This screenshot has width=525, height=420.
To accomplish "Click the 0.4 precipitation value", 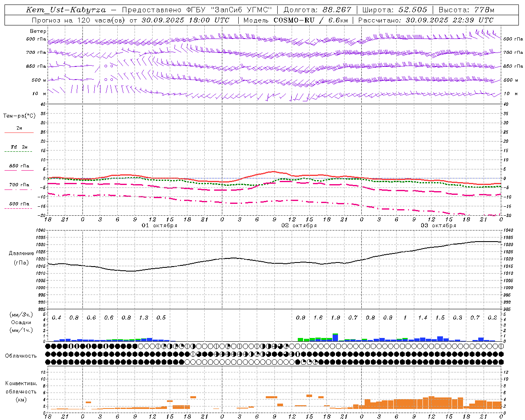I will tap(57, 318).
